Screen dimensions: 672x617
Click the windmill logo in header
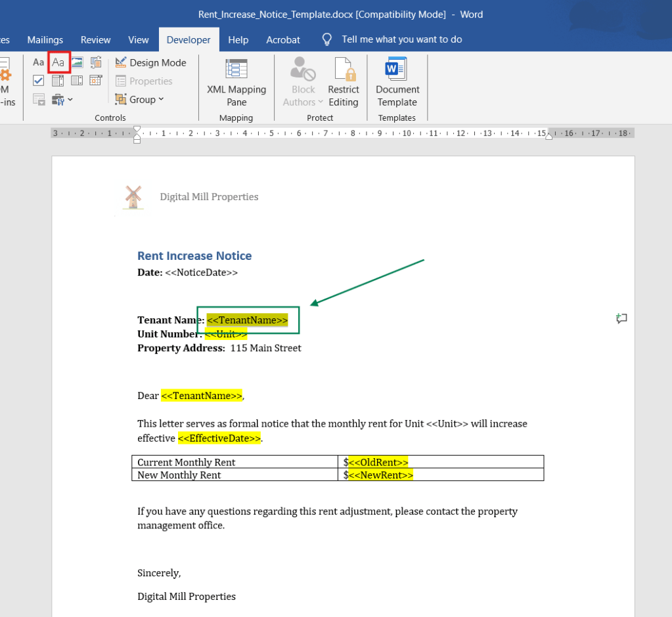point(133,198)
